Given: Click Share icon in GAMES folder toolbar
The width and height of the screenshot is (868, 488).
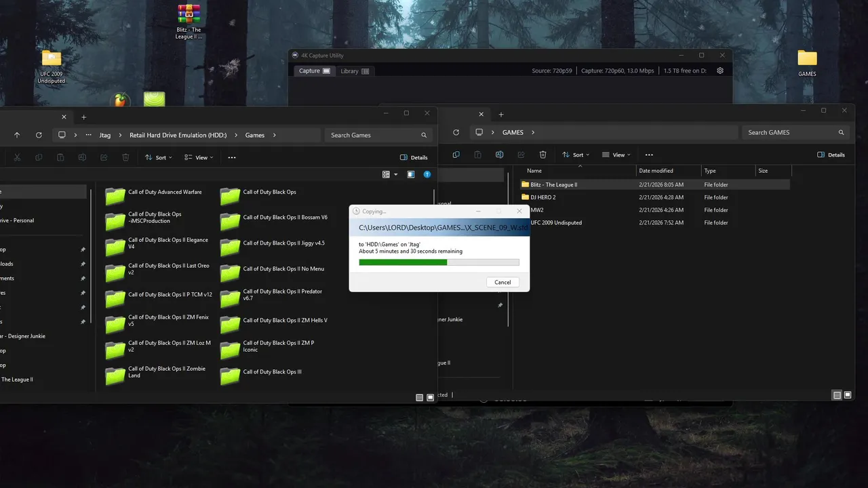Looking at the screenshot, I should [x=521, y=155].
